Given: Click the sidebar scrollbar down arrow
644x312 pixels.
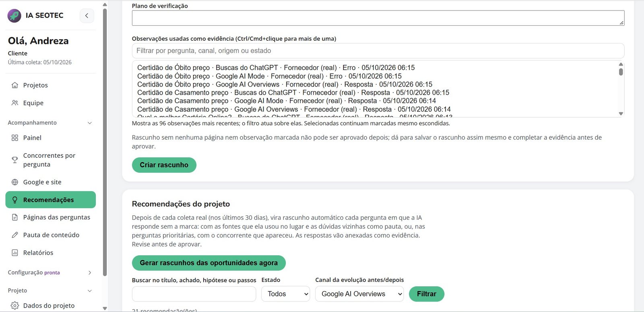Looking at the screenshot, I should pyautogui.click(x=105, y=309).
